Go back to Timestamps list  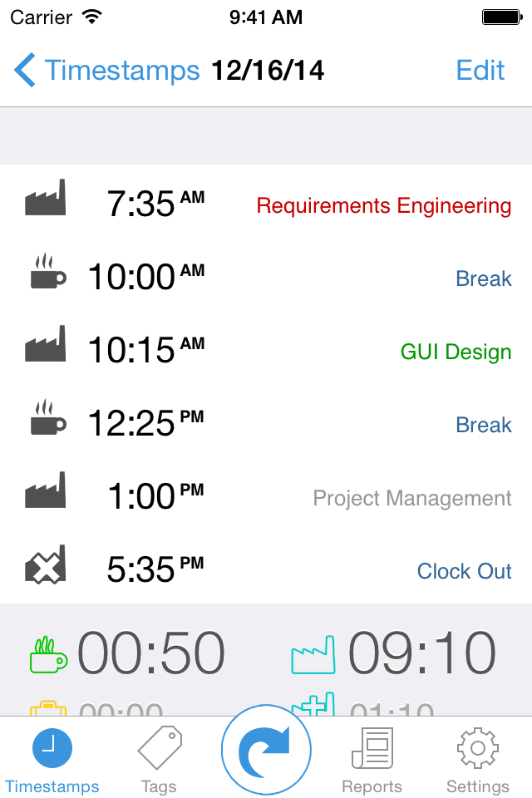107,71
